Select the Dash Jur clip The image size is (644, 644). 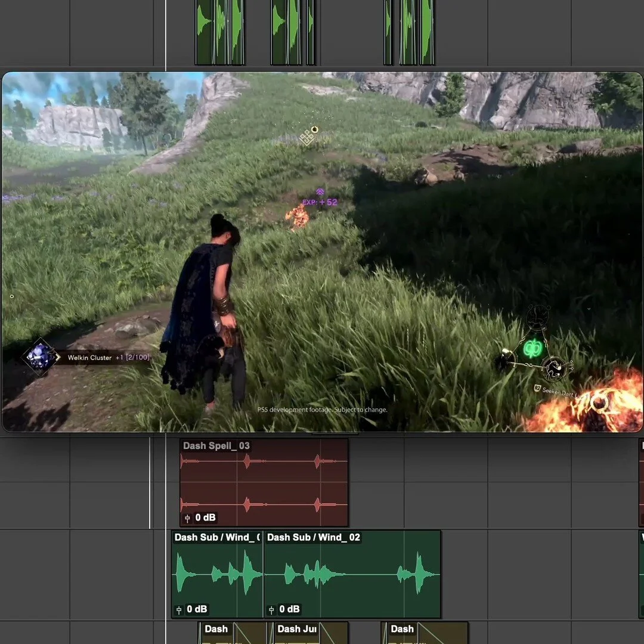308,633
